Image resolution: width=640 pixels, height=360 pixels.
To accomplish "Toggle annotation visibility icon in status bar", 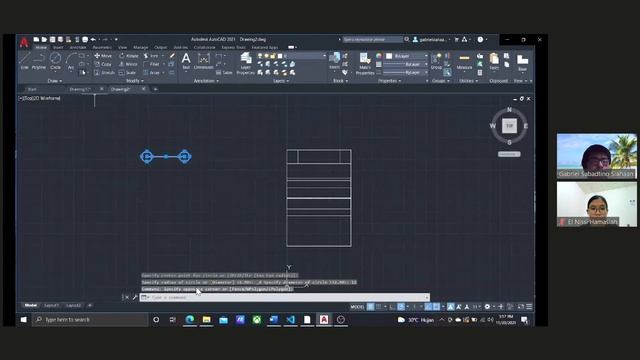I will (x=450, y=307).
